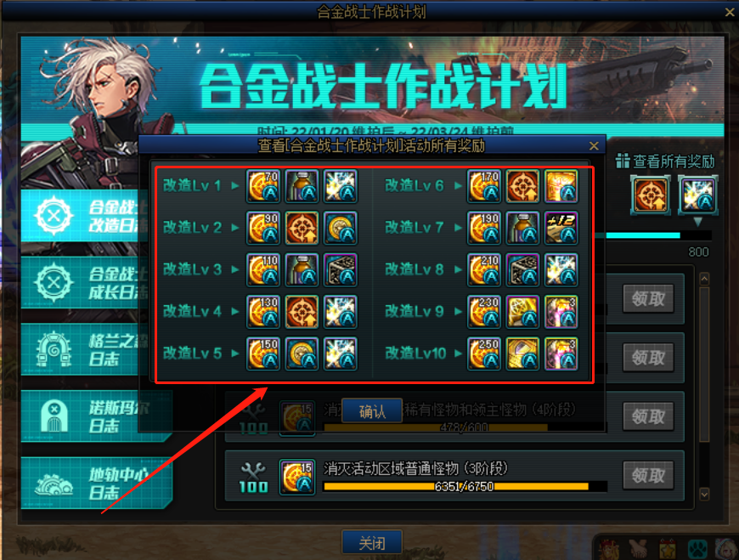The height and width of the screenshot is (560, 739).
Task: Click the orange target reward in 改造Lv 6
Action: (x=522, y=186)
